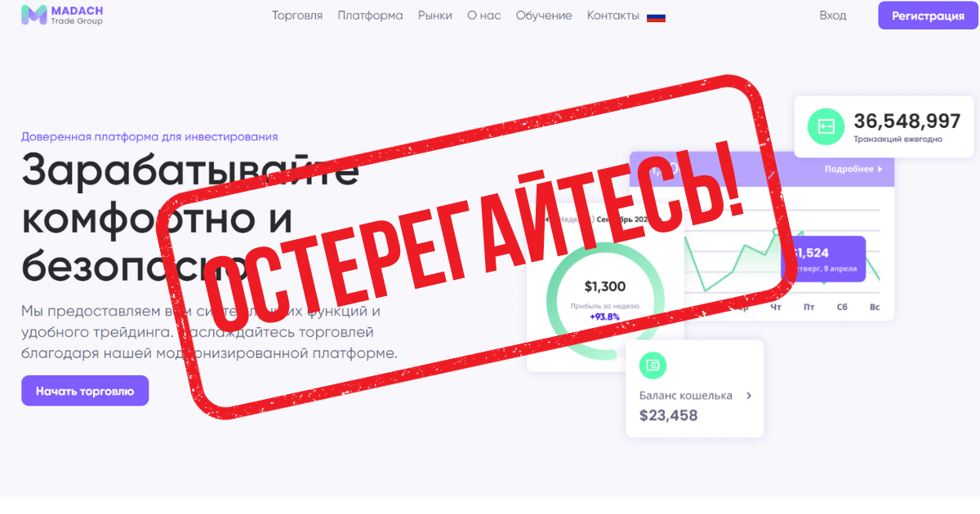
Task: Click the Регистрация button
Action: coord(928,16)
